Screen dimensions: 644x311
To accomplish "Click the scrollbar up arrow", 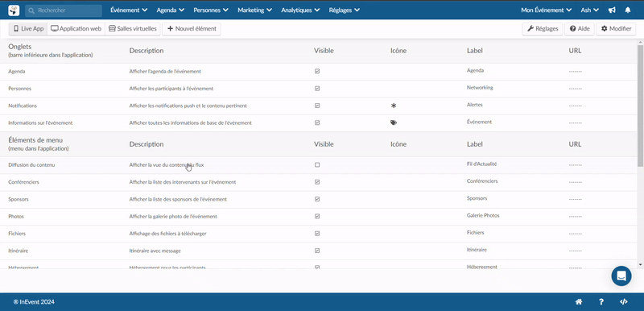I will pyautogui.click(x=640, y=42).
